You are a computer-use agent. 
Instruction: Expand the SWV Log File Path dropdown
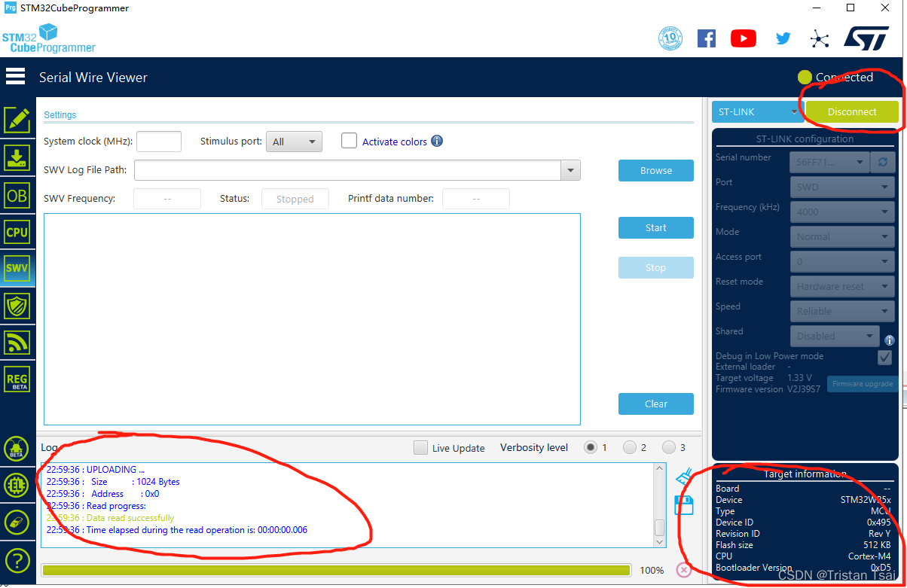(571, 170)
